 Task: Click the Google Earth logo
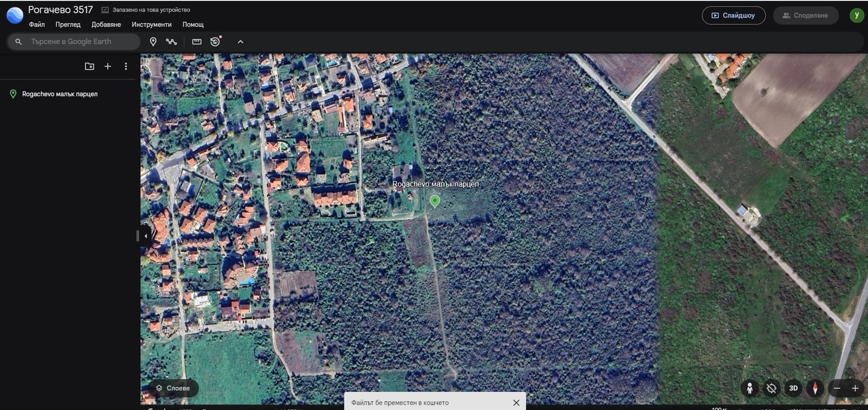point(14,15)
